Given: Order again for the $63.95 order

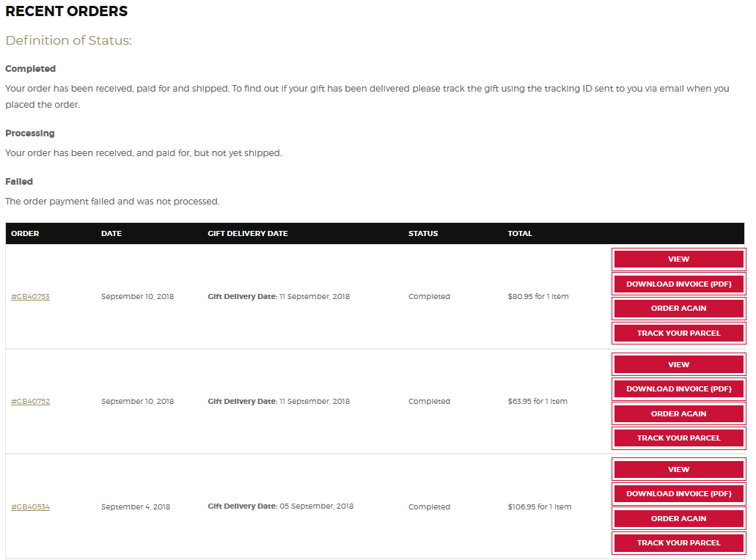Looking at the screenshot, I should tap(678, 413).
